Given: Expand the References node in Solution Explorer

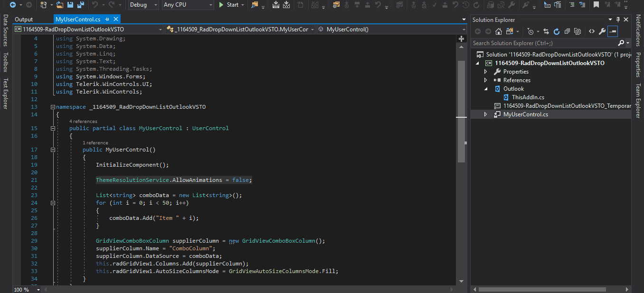Looking at the screenshot, I should pos(485,80).
